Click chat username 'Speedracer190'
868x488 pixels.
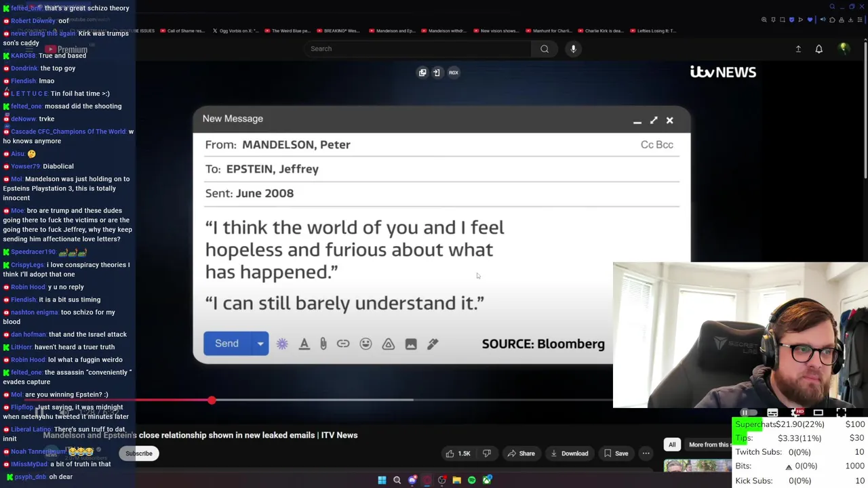click(33, 252)
